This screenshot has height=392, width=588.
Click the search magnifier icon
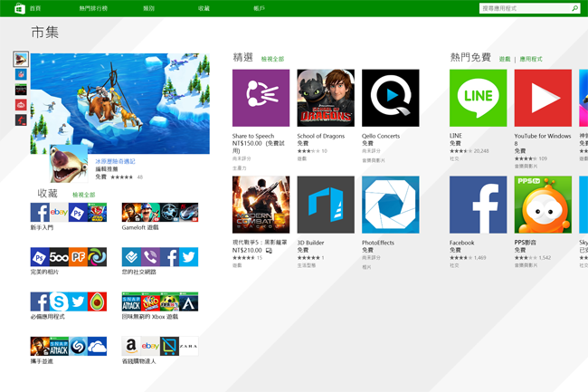[574, 8]
